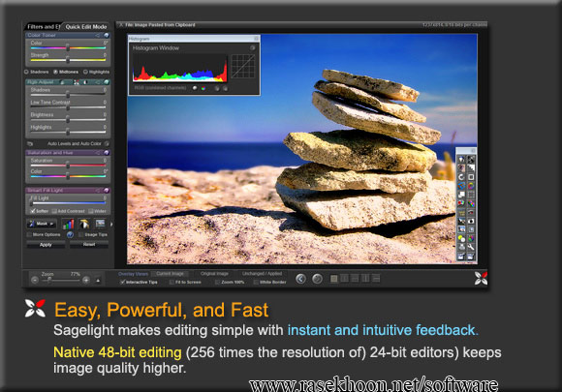This screenshot has height=392, width=562.
Task: Close the Histogram floating panel
Action: (256, 39)
